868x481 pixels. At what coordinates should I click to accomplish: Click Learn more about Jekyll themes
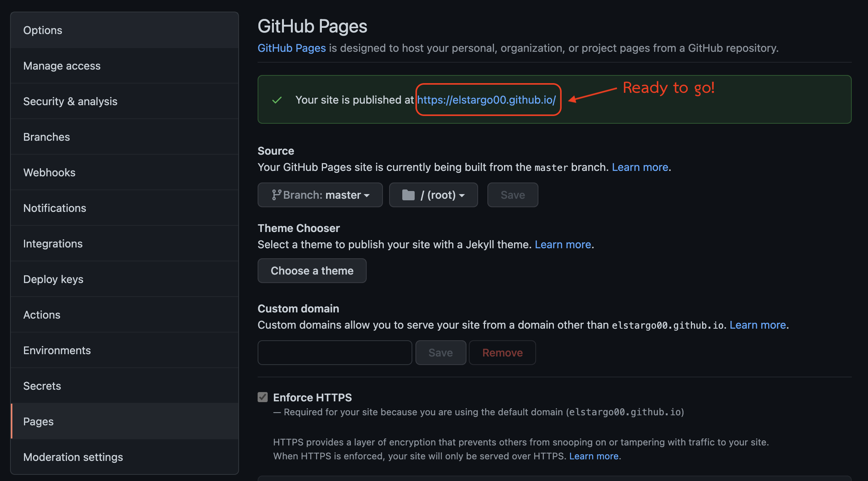coord(563,244)
